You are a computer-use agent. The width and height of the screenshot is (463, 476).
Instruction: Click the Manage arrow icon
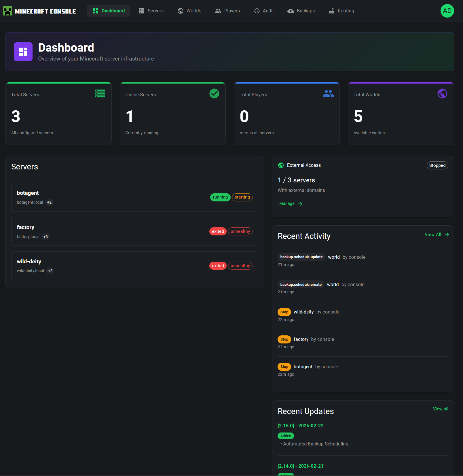tap(300, 204)
